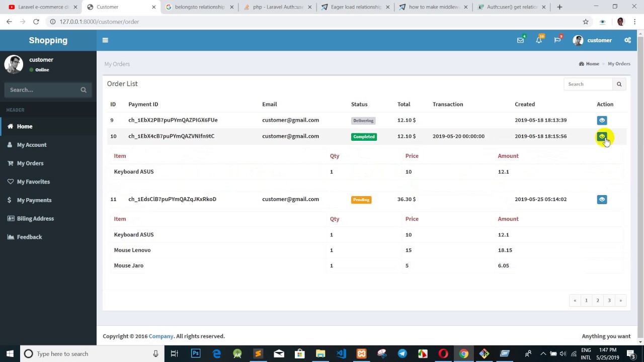Open Photoshop from taskbar
Screen dimensions: 644x362
pyautogui.click(x=196, y=354)
